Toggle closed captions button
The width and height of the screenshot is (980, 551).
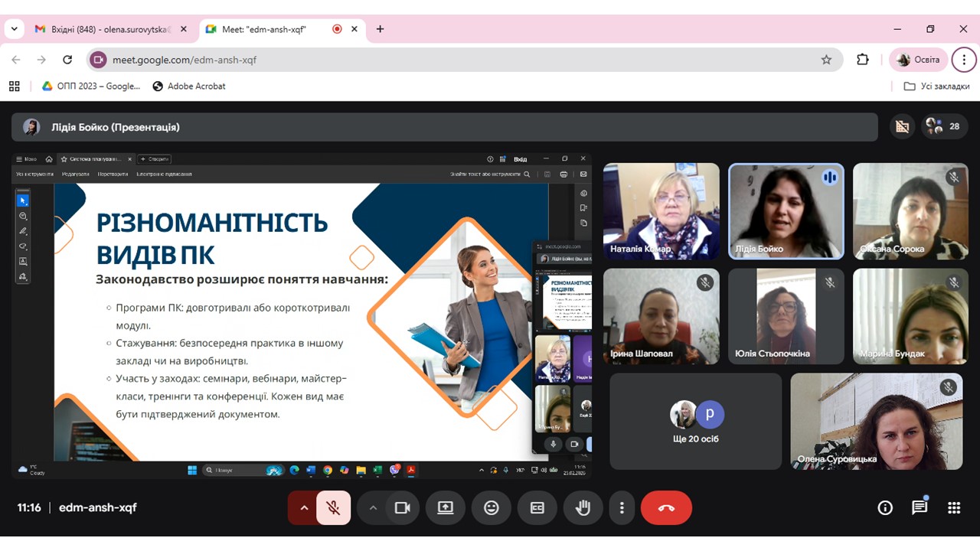click(537, 508)
